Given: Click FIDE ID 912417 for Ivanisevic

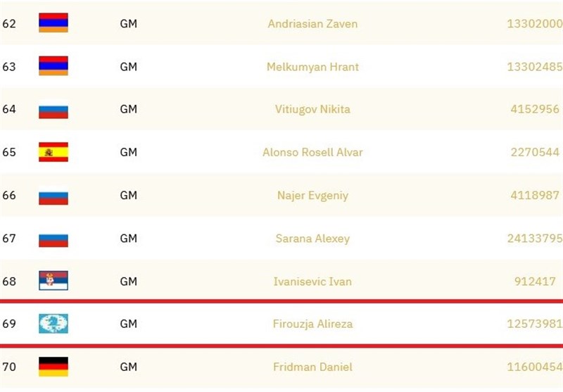Looking at the screenshot, I should tap(538, 282).
